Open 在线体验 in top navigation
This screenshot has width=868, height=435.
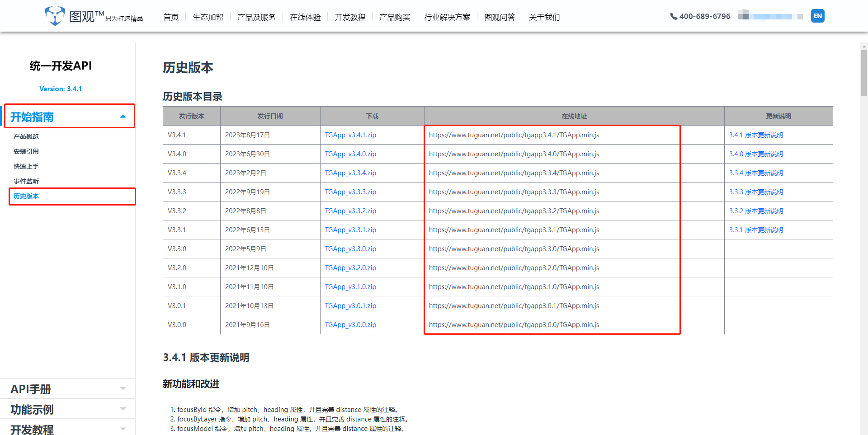[305, 17]
